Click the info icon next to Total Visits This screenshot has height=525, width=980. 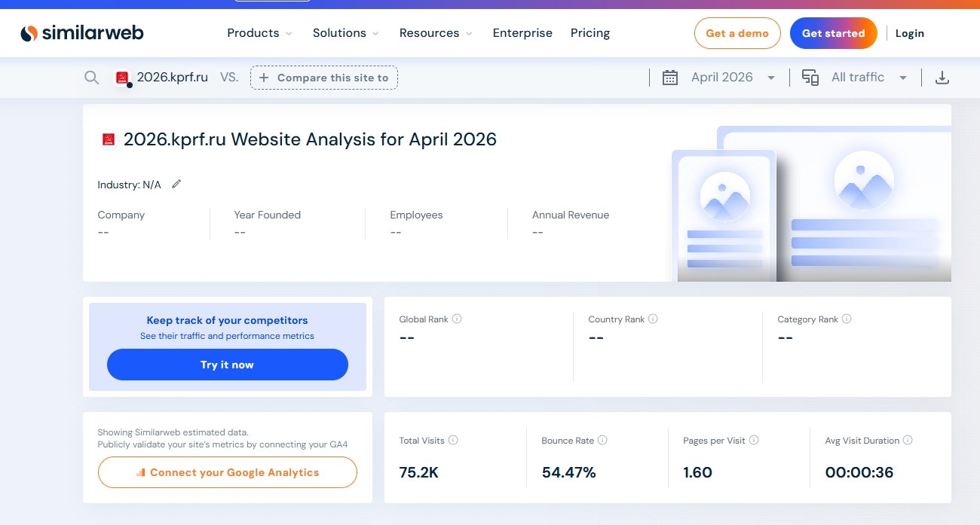coord(453,440)
